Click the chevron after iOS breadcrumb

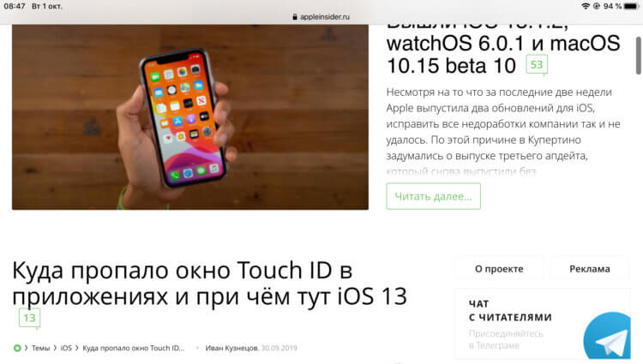click(76, 348)
